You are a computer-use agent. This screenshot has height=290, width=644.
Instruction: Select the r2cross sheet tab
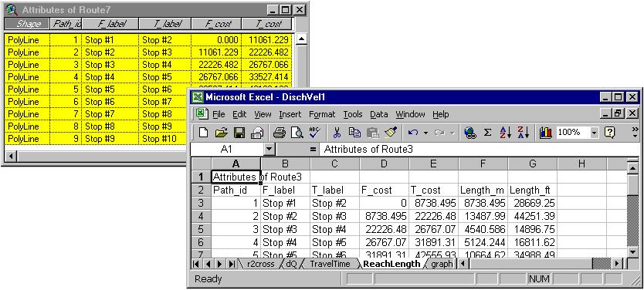point(260,264)
